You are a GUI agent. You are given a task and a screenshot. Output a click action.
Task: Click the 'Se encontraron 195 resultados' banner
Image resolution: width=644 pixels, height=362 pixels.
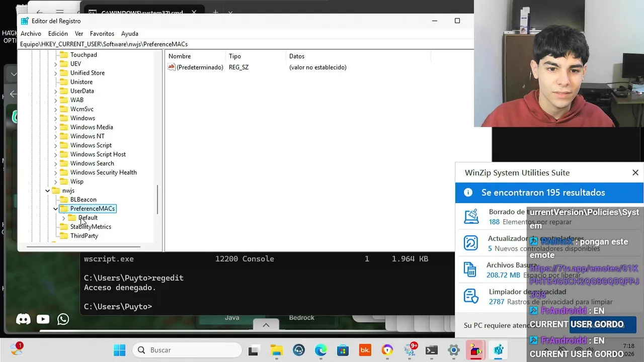coord(549,193)
